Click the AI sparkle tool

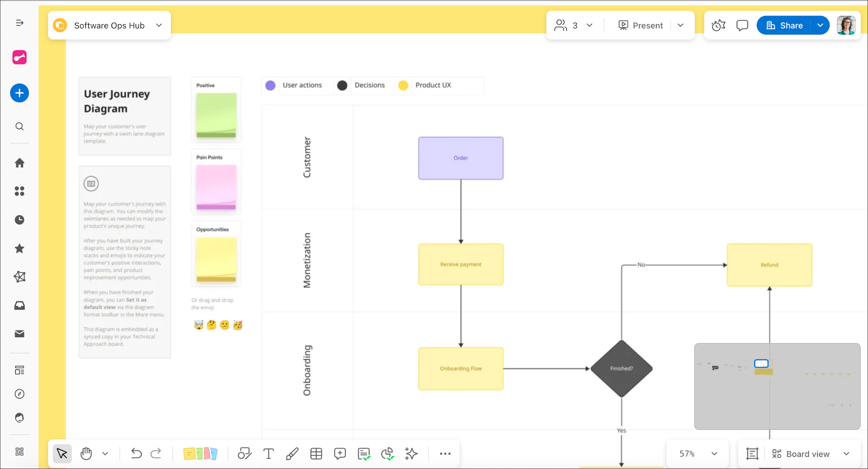tap(411, 454)
